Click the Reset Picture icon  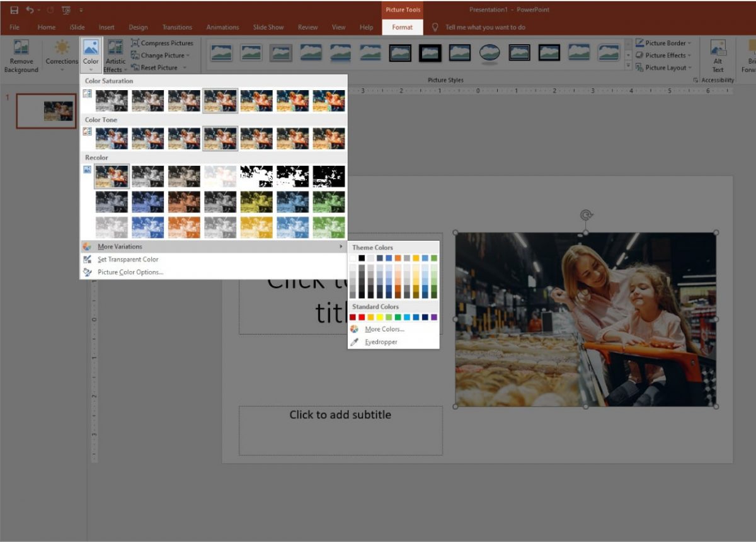tap(135, 66)
